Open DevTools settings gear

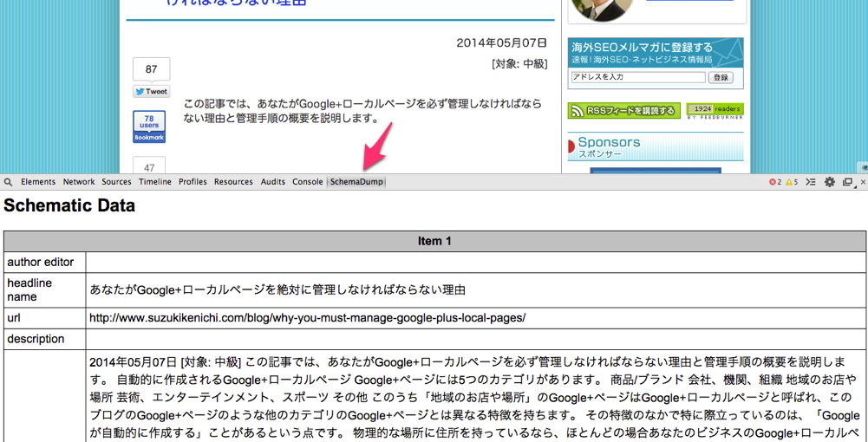(829, 181)
